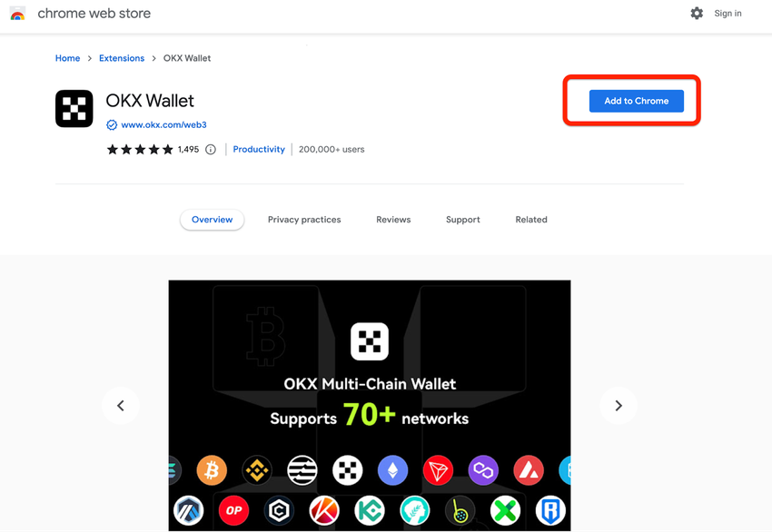Click the white OKX logo in banner
This screenshot has height=532, width=772.
click(x=370, y=341)
